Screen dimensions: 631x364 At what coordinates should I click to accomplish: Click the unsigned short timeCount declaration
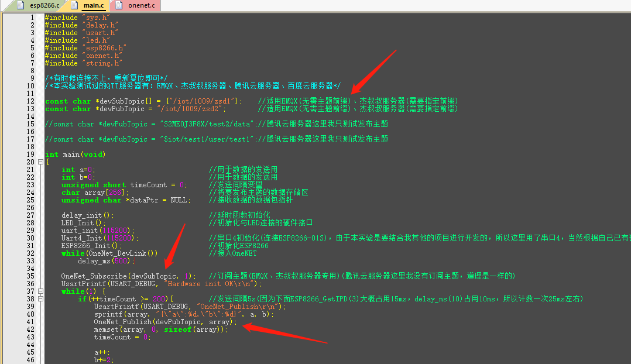pyautogui.click(x=124, y=185)
